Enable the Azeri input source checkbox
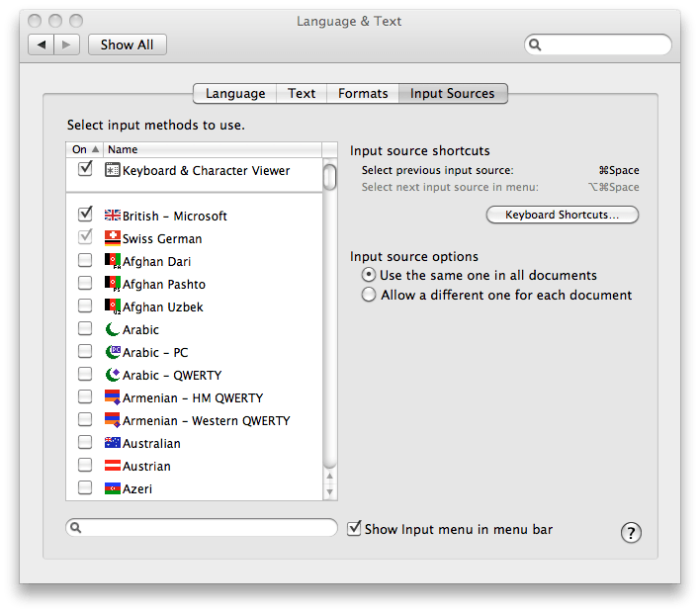Image resolution: width=700 pixels, height=613 pixels. [x=85, y=487]
